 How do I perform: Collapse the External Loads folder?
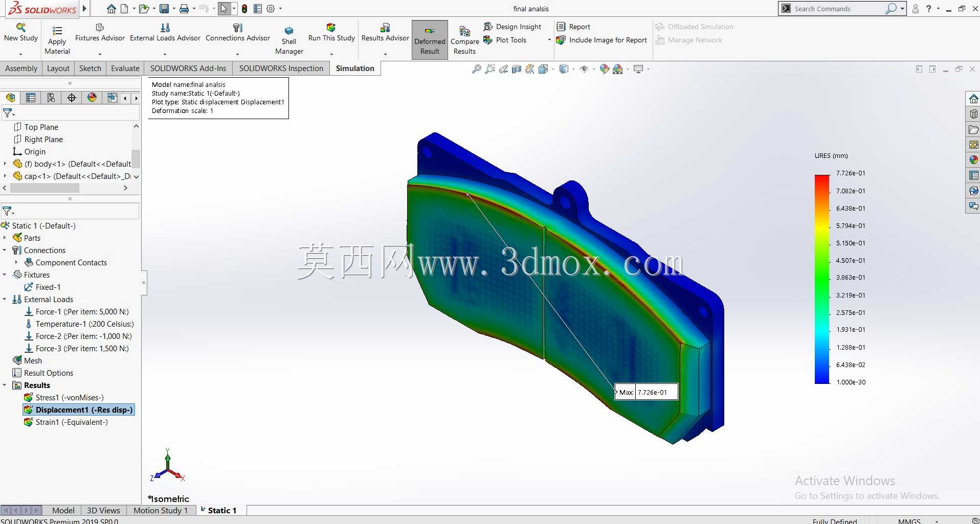coord(5,299)
